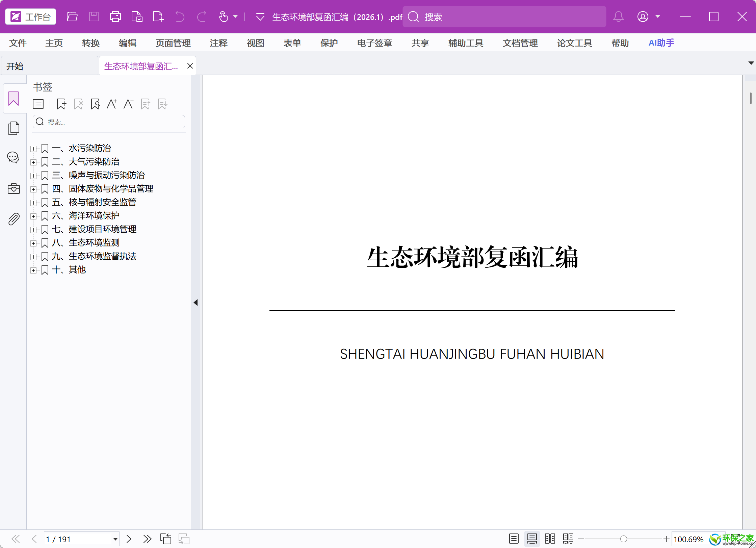Select two-page facing view mode

click(x=550, y=539)
